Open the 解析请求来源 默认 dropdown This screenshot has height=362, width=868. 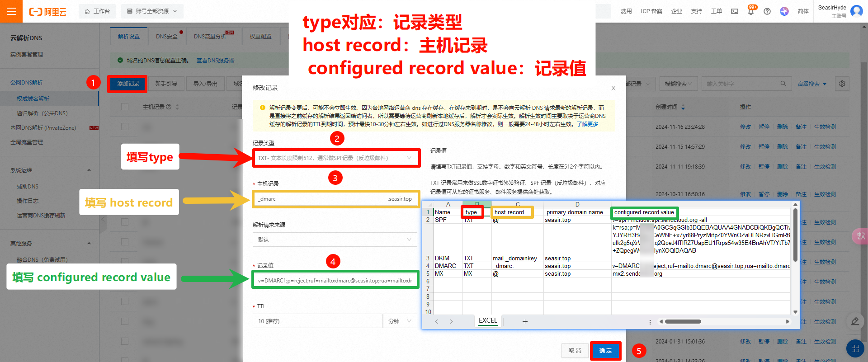click(335, 240)
